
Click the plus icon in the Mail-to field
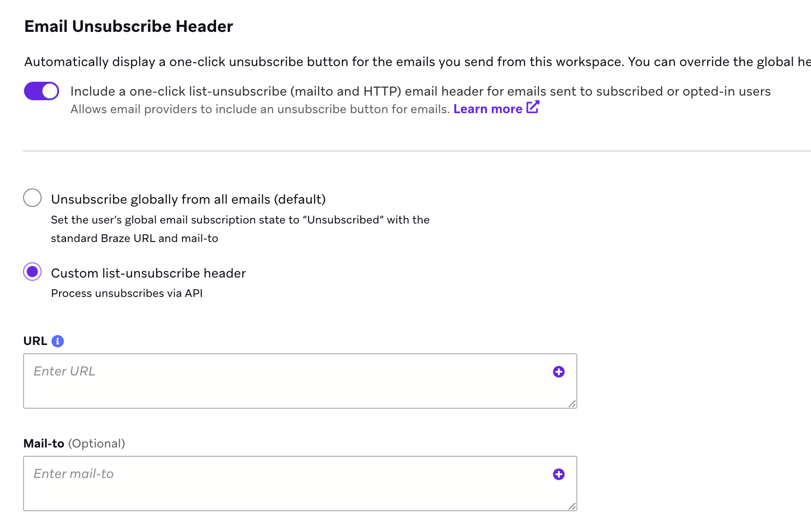click(559, 474)
